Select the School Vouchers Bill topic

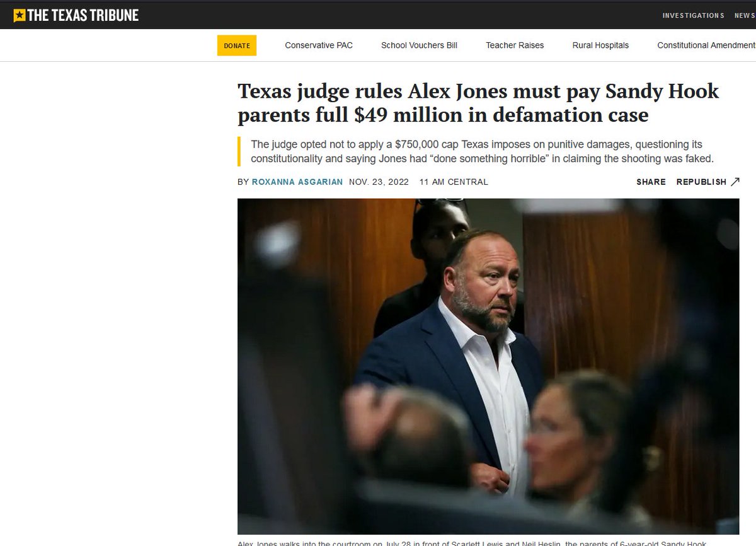pyautogui.click(x=419, y=45)
